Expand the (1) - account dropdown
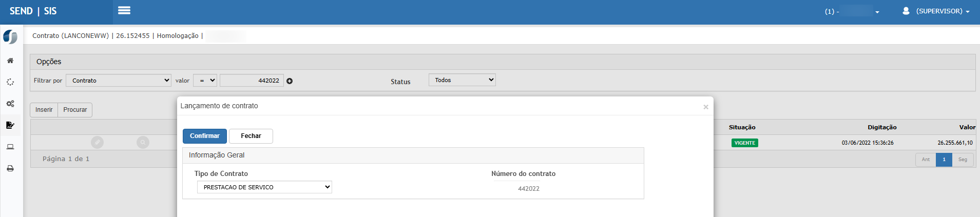 point(852,11)
